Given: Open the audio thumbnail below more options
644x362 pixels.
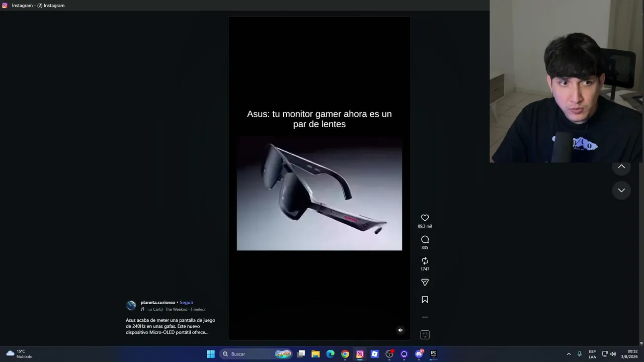Looking at the screenshot, I should tap(425, 335).
